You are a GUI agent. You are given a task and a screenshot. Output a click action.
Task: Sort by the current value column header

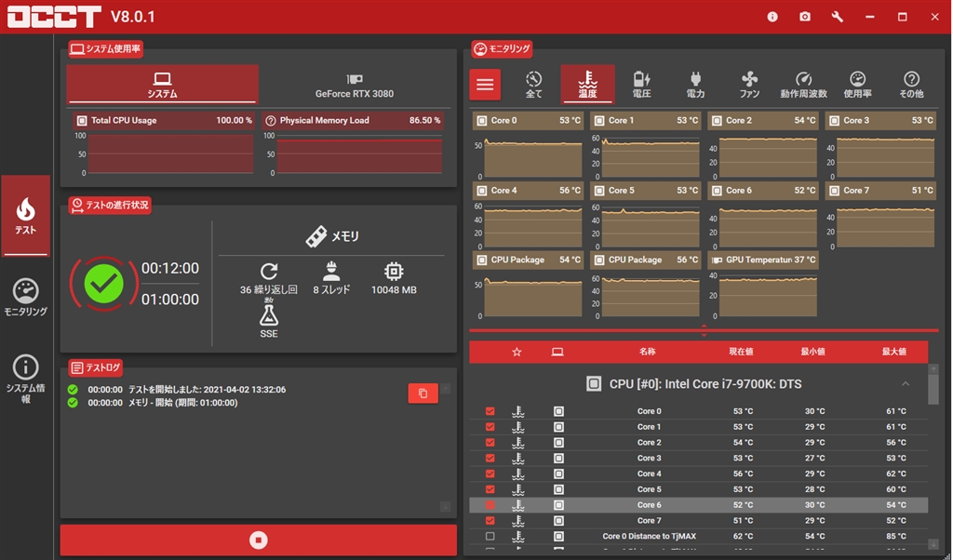(741, 352)
